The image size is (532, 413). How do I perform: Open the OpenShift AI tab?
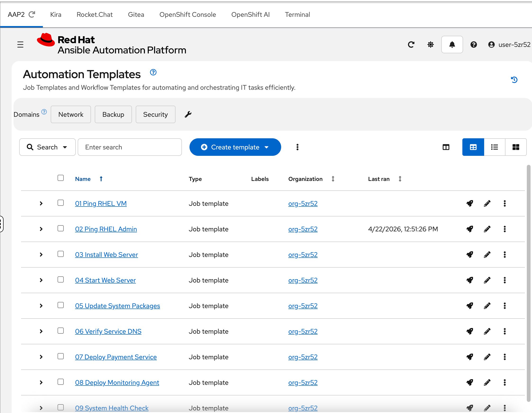coord(250,15)
